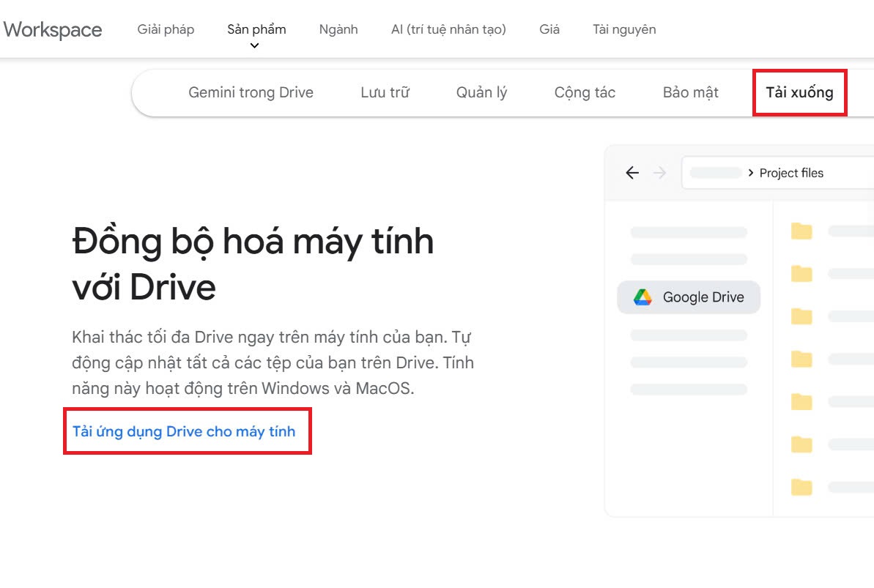Image resolution: width=874 pixels, height=588 pixels.
Task: Switch to the Lưu trữ tab
Action: 385,92
